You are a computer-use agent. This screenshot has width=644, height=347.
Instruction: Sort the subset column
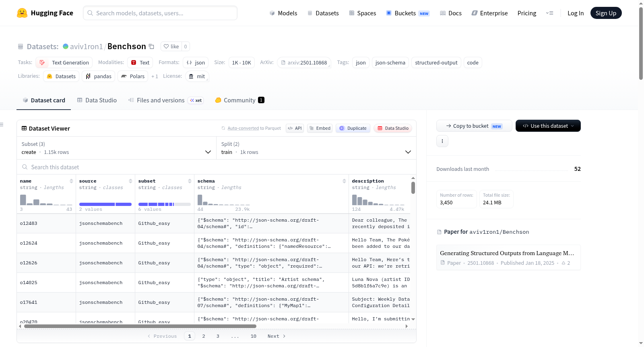[x=190, y=181]
